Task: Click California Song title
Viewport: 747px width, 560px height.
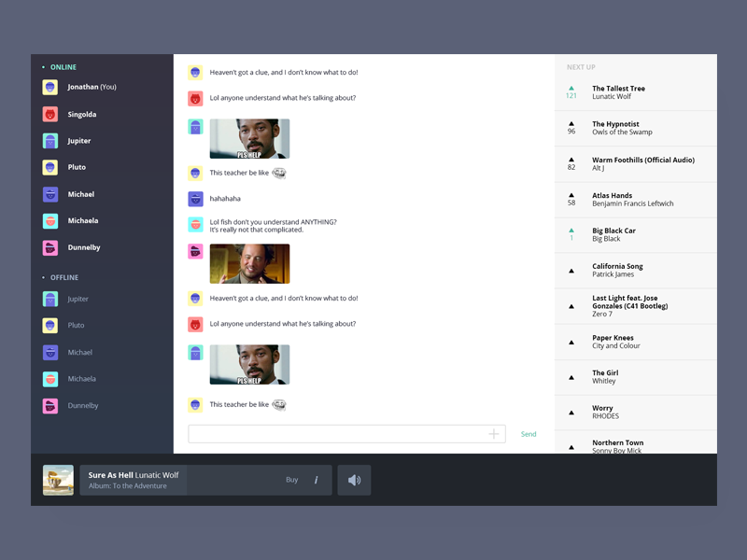Action: pyautogui.click(x=617, y=266)
